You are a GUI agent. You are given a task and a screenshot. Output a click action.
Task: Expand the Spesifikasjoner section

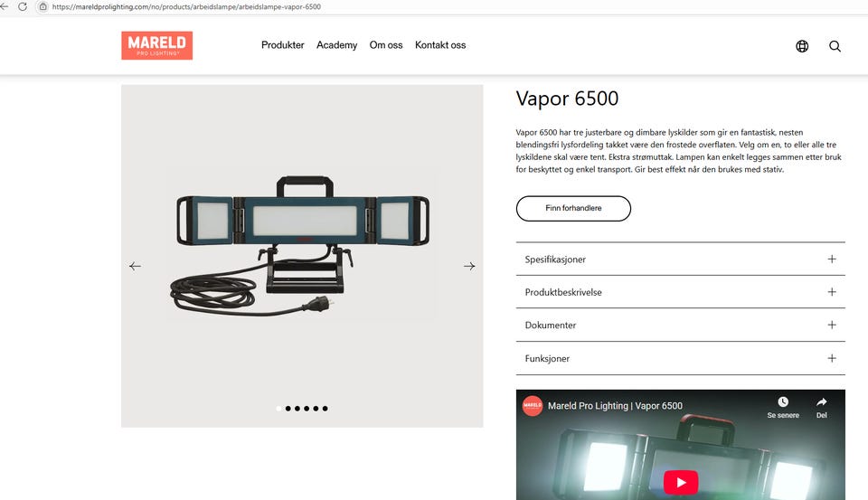[x=680, y=259]
